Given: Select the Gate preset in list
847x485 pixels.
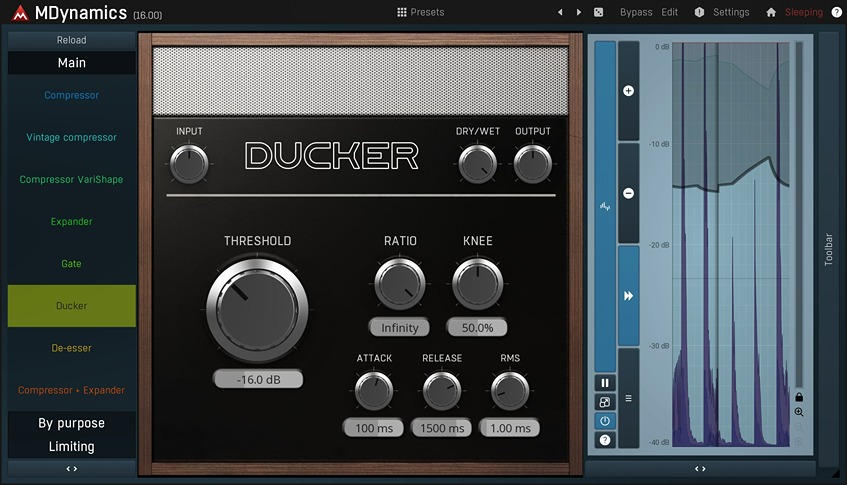Looking at the screenshot, I should point(71,264).
